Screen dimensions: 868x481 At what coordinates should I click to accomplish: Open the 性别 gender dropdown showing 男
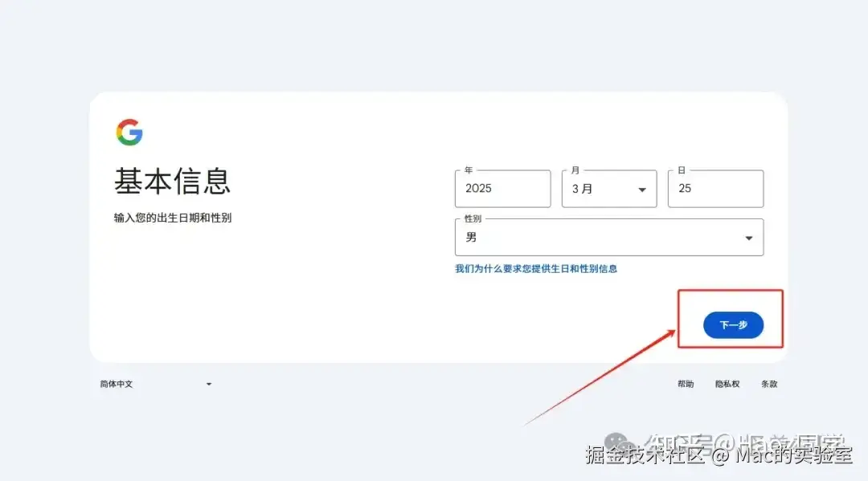click(609, 237)
